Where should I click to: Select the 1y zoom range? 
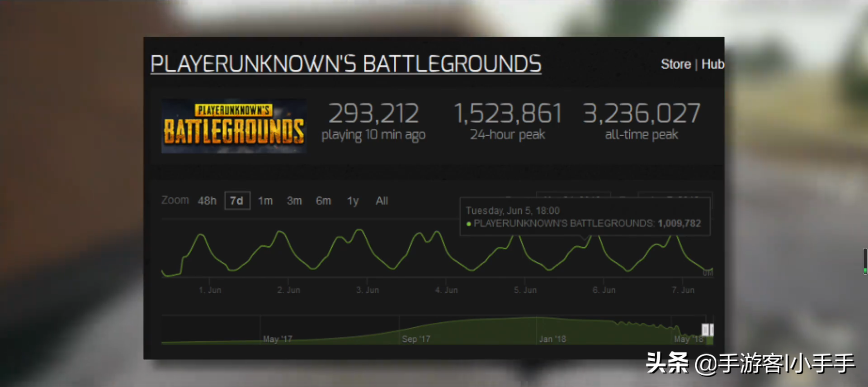click(x=353, y=201)
